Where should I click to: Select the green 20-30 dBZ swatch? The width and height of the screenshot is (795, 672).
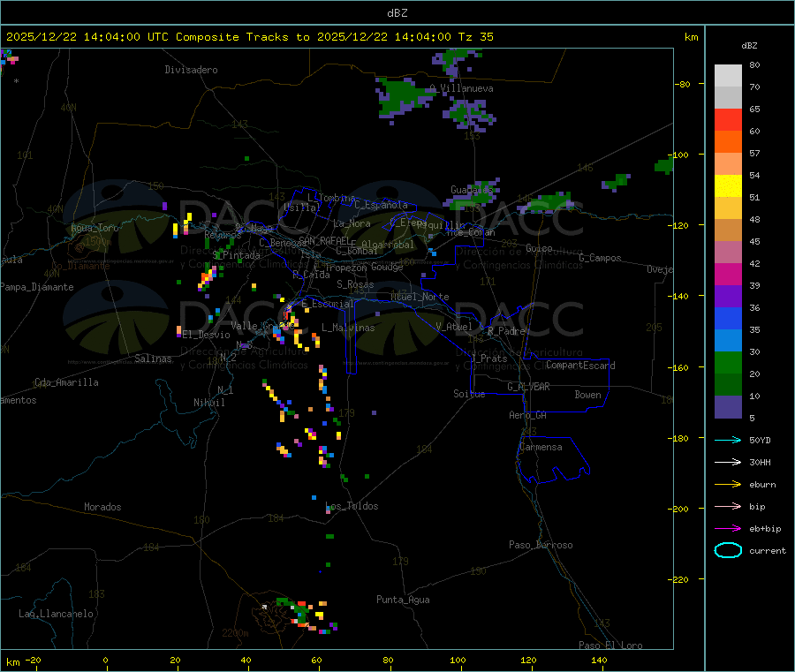pyautogui.click(x=728, y=362)
